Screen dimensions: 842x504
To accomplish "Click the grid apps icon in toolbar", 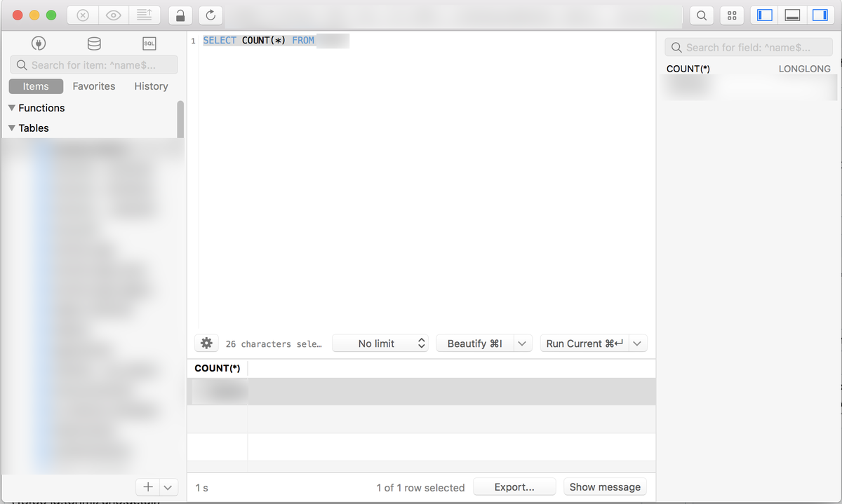I will coord(732,15).
